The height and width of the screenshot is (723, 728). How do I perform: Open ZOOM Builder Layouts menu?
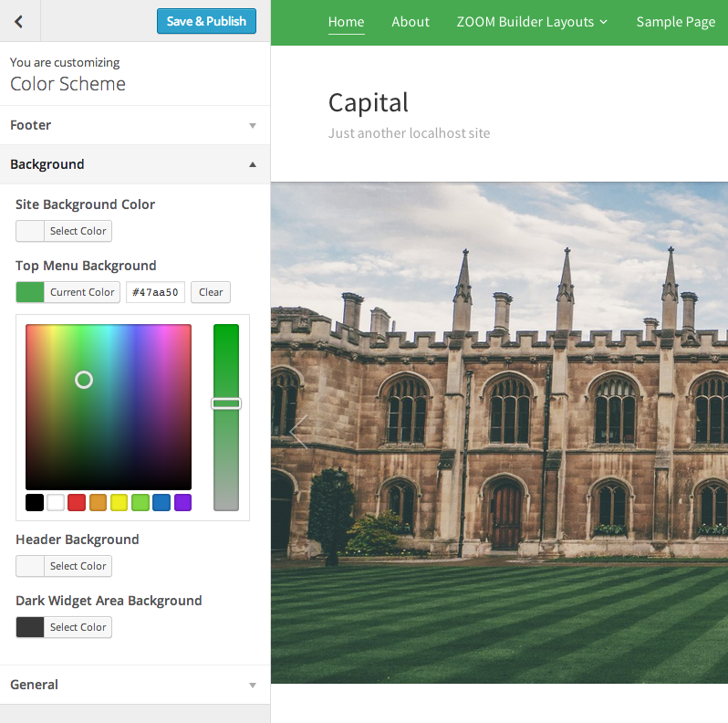(532, 22)
